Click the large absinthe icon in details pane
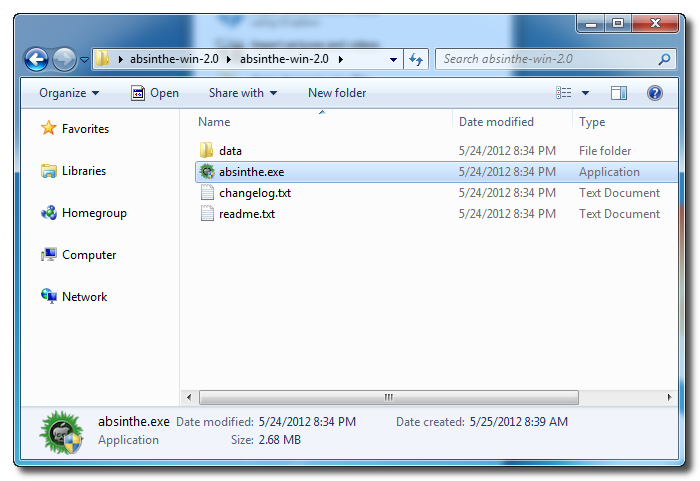 (61, 432)
